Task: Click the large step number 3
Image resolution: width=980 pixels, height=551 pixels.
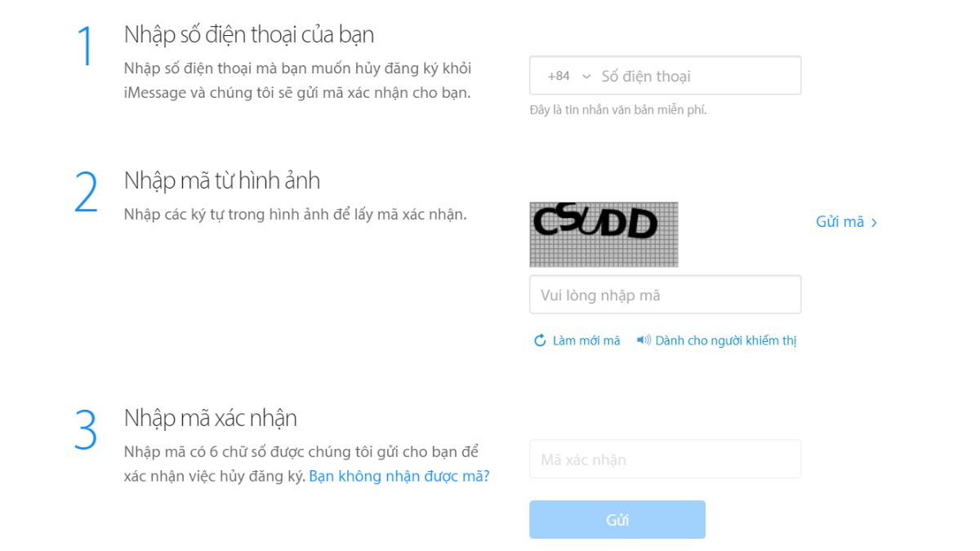Action: 86,430
